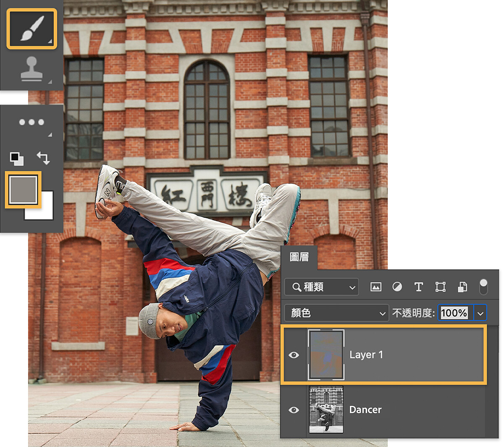Swap foreground and background colors
Image resolution: width=504 pixels, height=447 pixels.
pos(43,158)
